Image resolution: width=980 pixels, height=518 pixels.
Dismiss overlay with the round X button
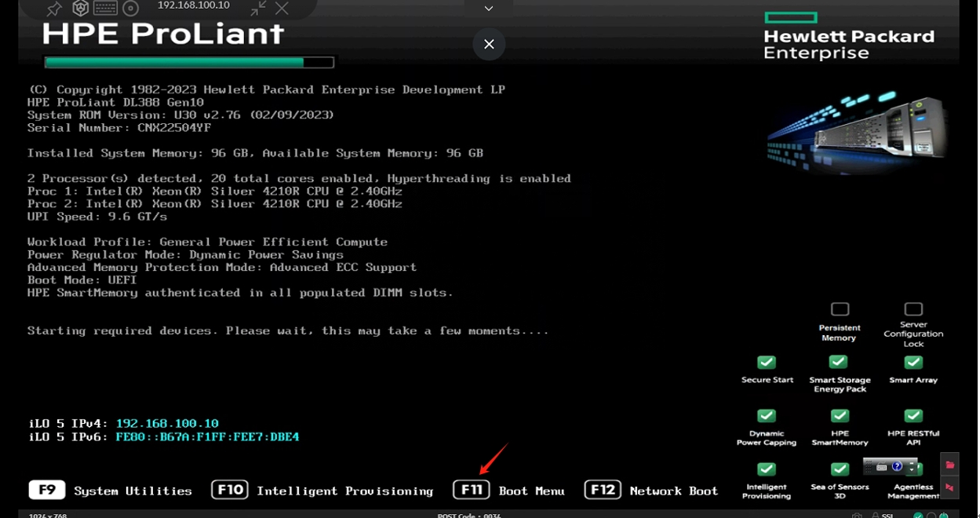(489, 45)
